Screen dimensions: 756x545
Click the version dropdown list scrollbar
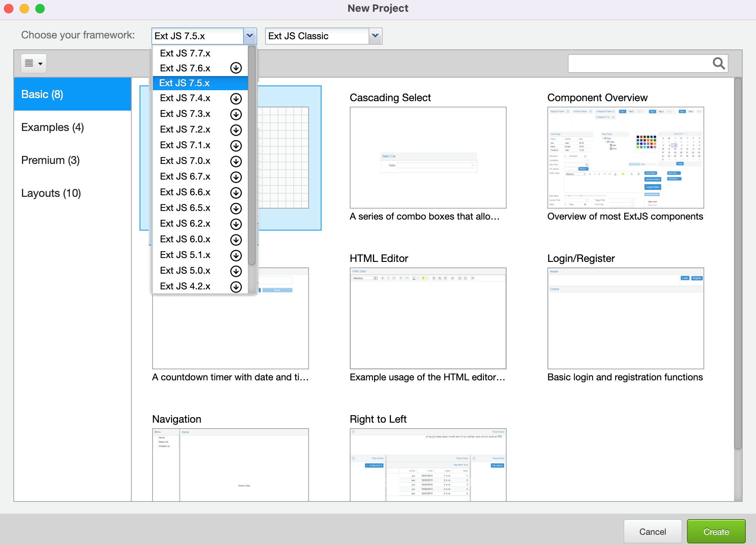tap(252, 155)
